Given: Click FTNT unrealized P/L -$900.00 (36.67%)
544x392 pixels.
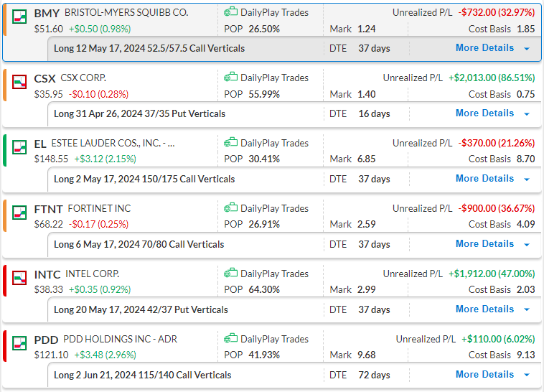Looking at the screenshot, I should 497,208.
